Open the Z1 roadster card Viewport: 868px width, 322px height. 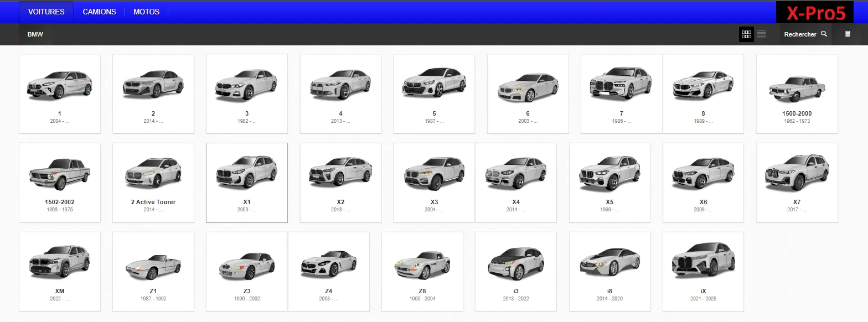point(153,272)
